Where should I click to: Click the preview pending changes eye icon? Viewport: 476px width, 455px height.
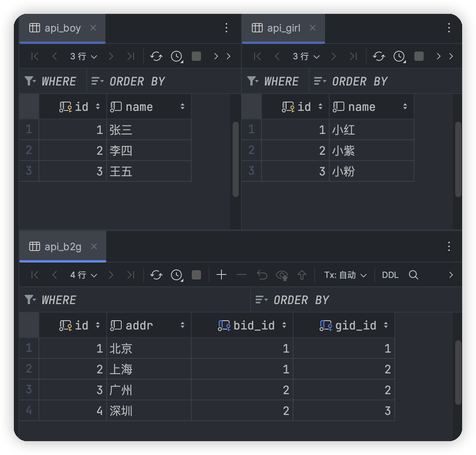click(x=282, y=275)
